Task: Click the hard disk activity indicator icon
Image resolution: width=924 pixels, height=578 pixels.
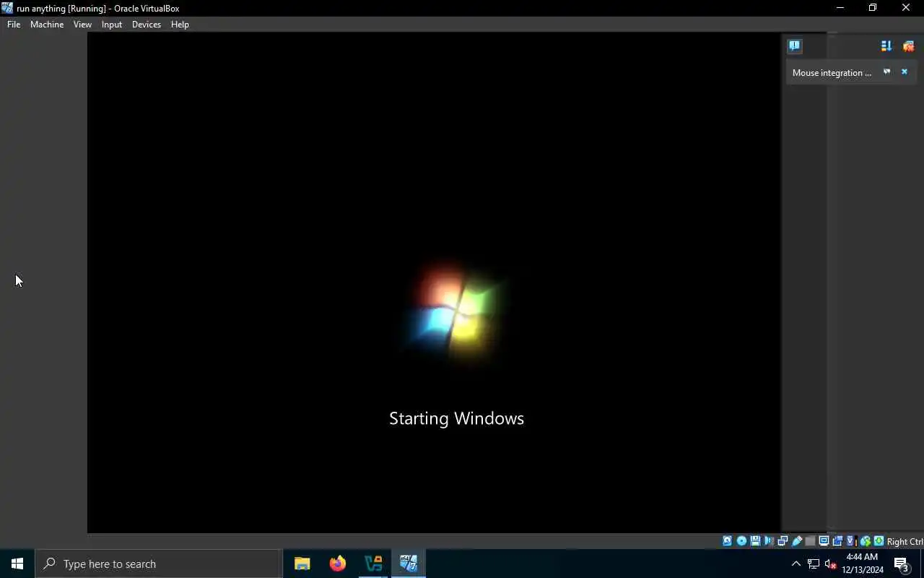Action: [x=727, y=541]
